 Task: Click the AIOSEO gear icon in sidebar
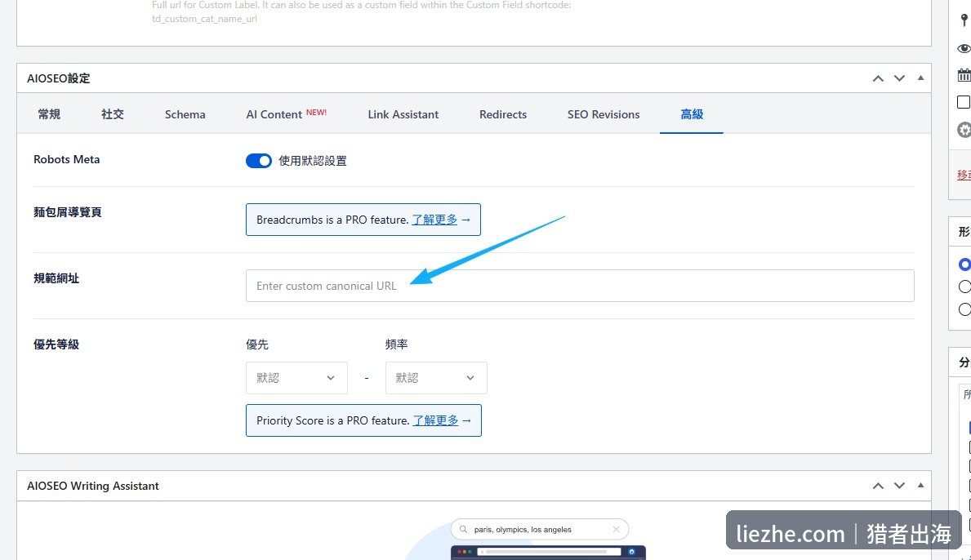pyautogui.click(x=964, y=130)
